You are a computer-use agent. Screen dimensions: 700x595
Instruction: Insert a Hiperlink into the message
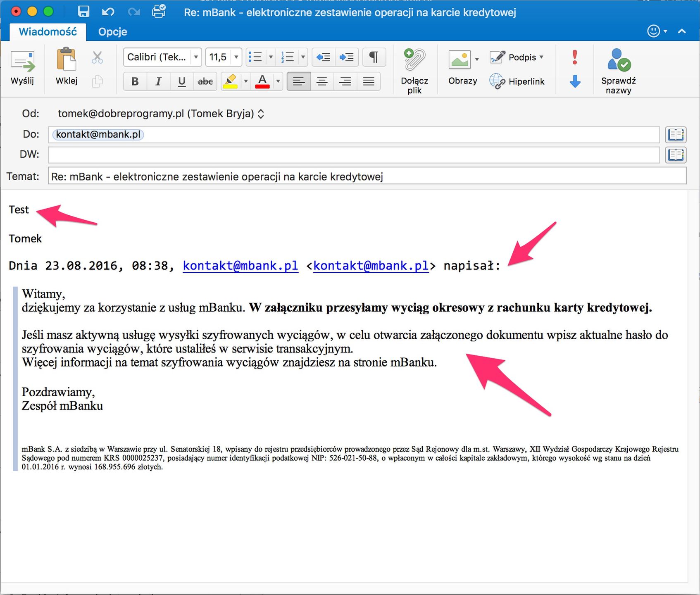pos(517,81)
